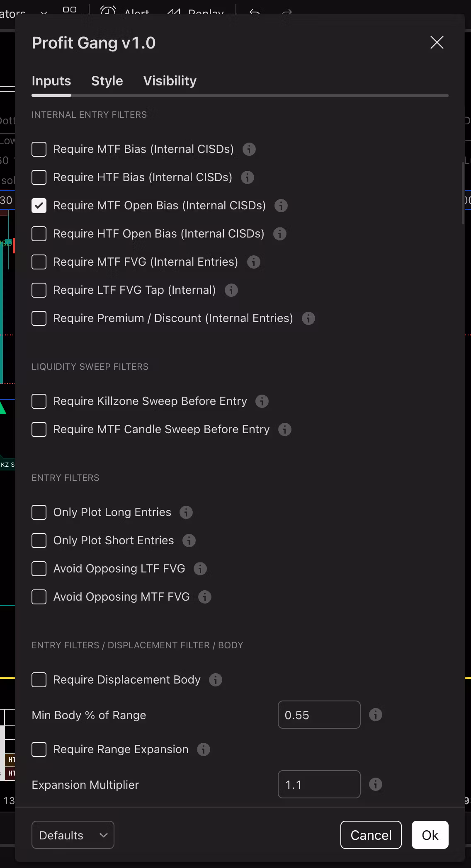Enable Require MTF FVG (Internal Entries)

(39, 262)
